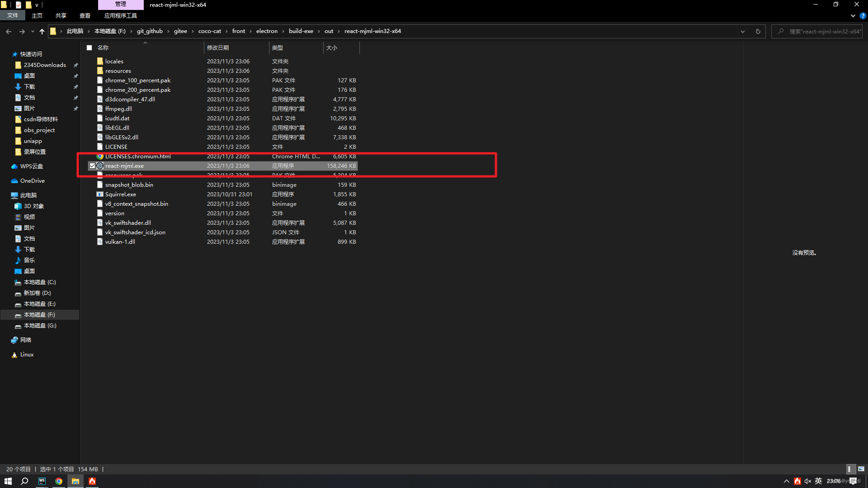Select the chrome_100_percent.pak file
This screenshot has height=488, width=868.
click(222, 81)
